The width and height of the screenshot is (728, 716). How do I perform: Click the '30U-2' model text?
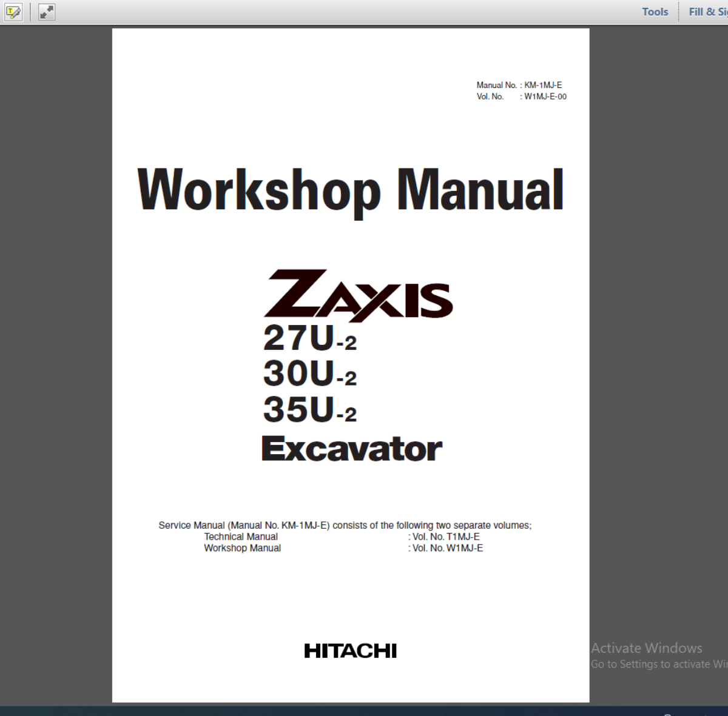point(309,374)
